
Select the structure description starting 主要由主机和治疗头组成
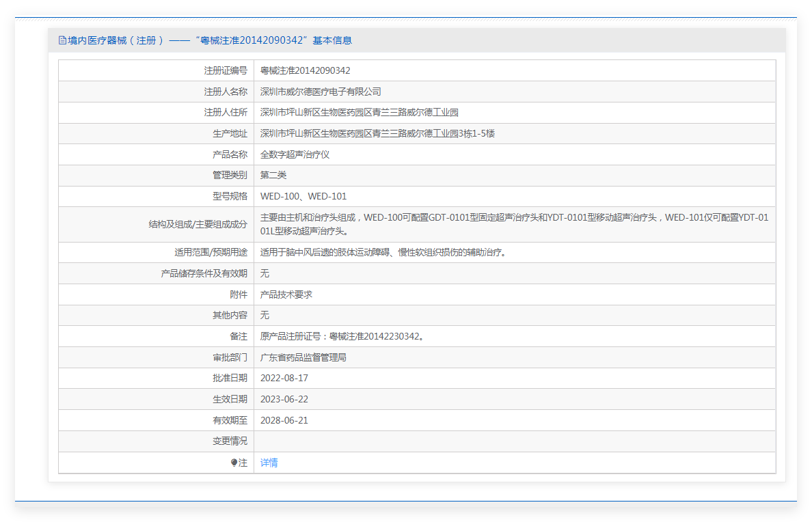(514, 224)
